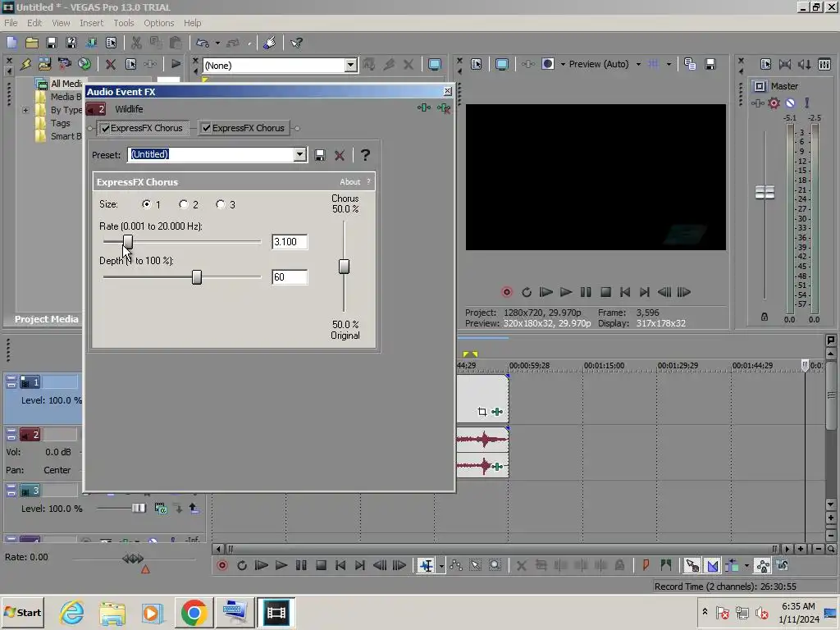Click the What's This help icon
Viewport: 840px width, 630px height.
(x=297, y=43)
